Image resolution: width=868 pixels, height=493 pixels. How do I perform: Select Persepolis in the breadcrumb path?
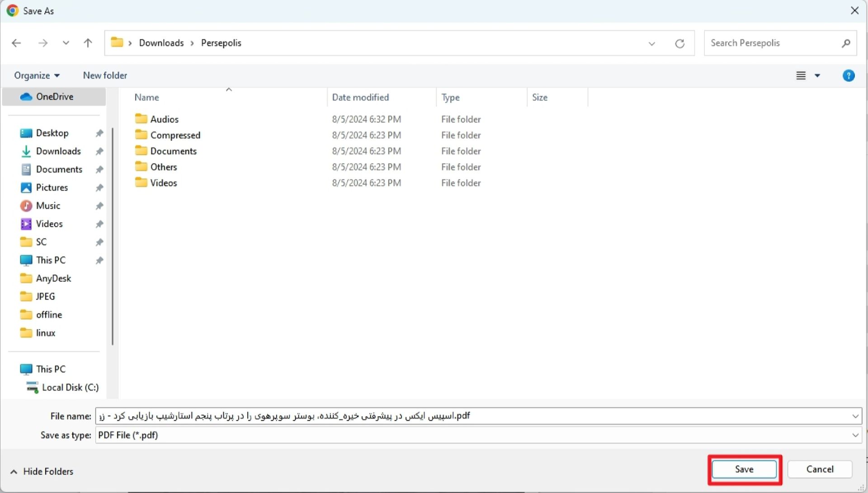(221, 43)
